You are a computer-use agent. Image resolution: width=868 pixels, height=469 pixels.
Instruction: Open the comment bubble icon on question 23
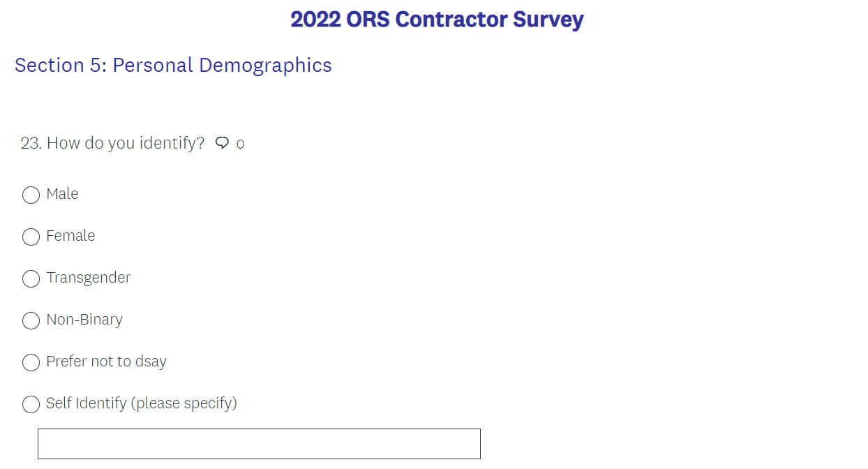point(222,143)
